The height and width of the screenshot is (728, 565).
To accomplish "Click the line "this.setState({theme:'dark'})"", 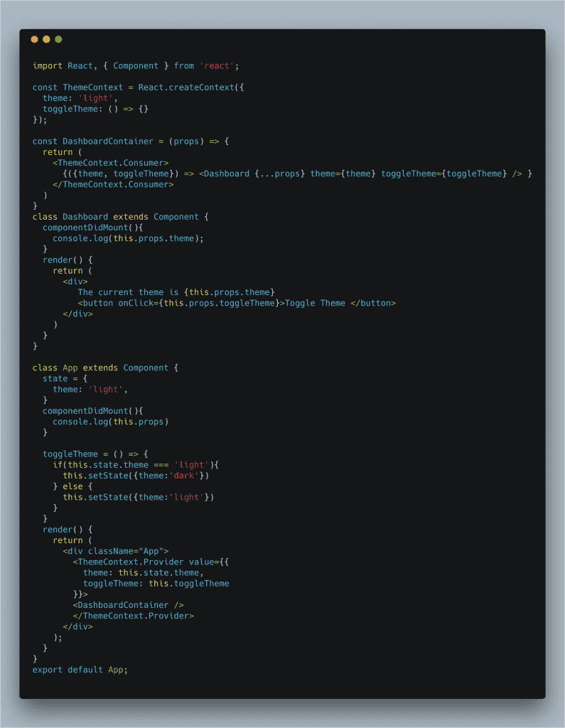I will click(136, 476).
